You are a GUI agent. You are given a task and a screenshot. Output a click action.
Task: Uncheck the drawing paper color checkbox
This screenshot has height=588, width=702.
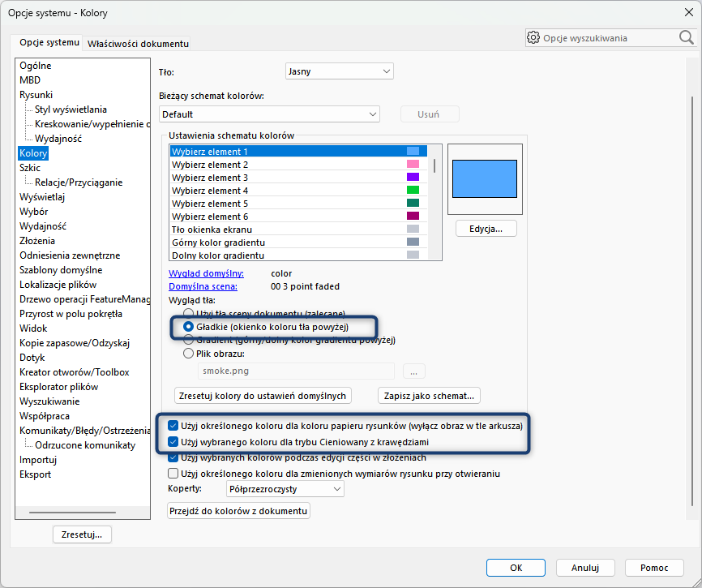(173, 425)
